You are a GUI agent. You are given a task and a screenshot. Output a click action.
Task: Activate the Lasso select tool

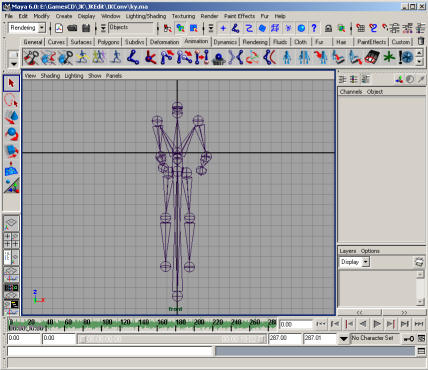click(x=11, y=100)
